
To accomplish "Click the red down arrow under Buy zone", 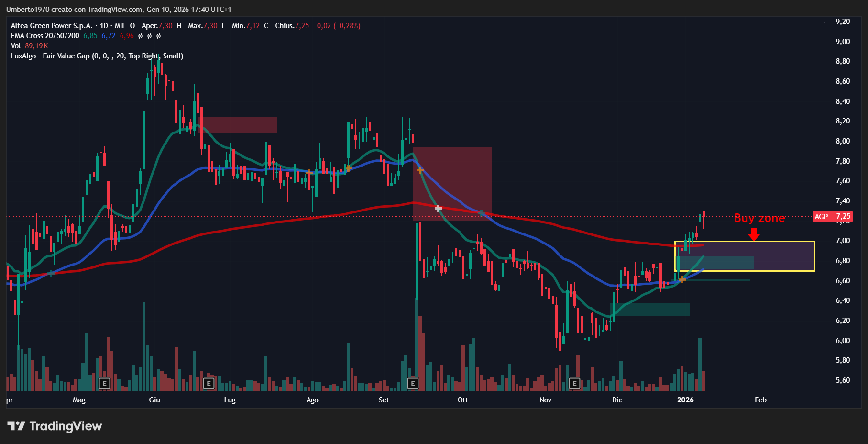I will click(754, 234).
